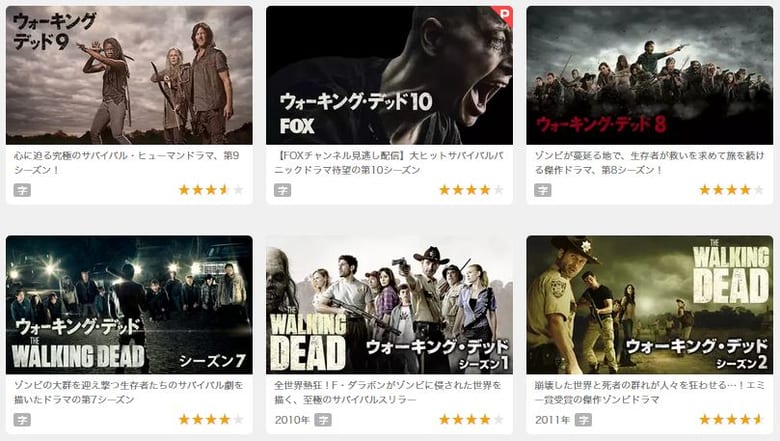Click the subtitle 字 icon beside 2010年
This screenshot has height=441, width=780.
tap(323, 420)
